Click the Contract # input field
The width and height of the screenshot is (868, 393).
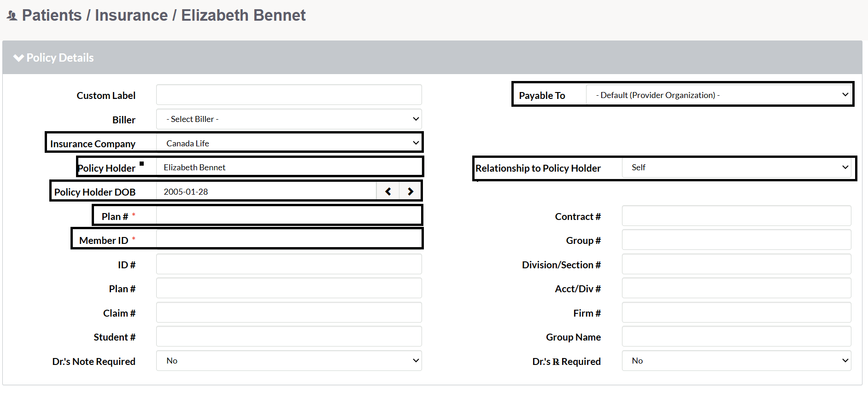[736, 216]
